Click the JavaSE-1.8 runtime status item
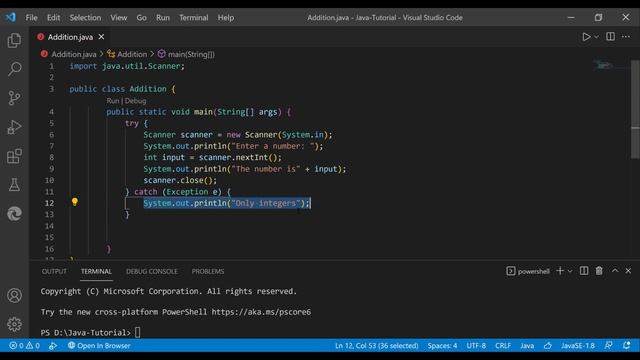Image resolution: width=640 pixels, height=360 pixels. click(x=578, y=346)
